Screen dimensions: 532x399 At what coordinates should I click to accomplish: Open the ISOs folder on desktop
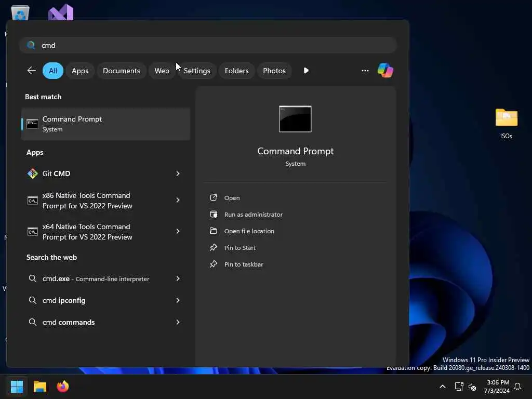[506, 124]
